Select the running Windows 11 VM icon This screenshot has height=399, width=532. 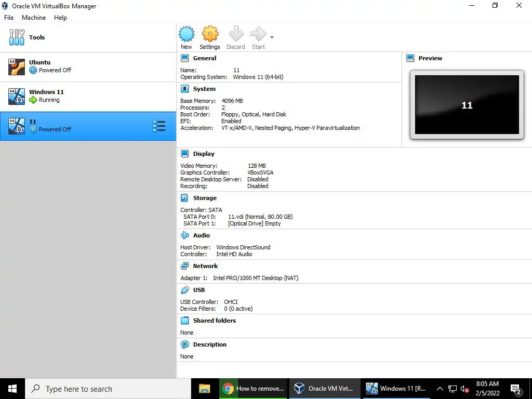click(17, 96)
